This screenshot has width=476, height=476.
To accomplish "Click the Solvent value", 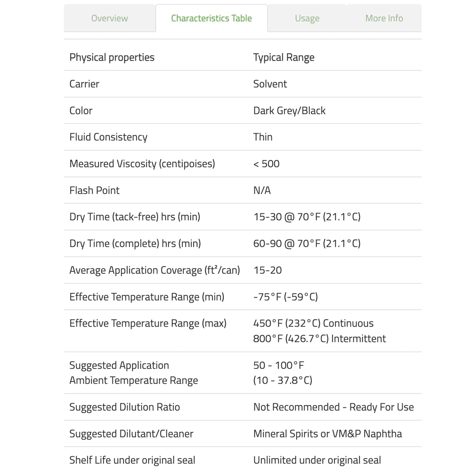I will point(270,84).
